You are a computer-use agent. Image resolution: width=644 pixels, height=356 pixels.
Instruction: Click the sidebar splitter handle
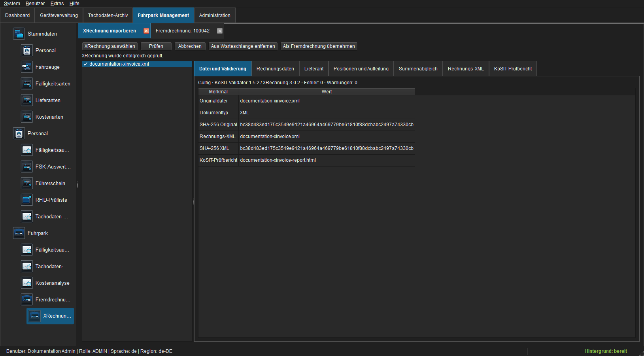click(x=77, y=185)
